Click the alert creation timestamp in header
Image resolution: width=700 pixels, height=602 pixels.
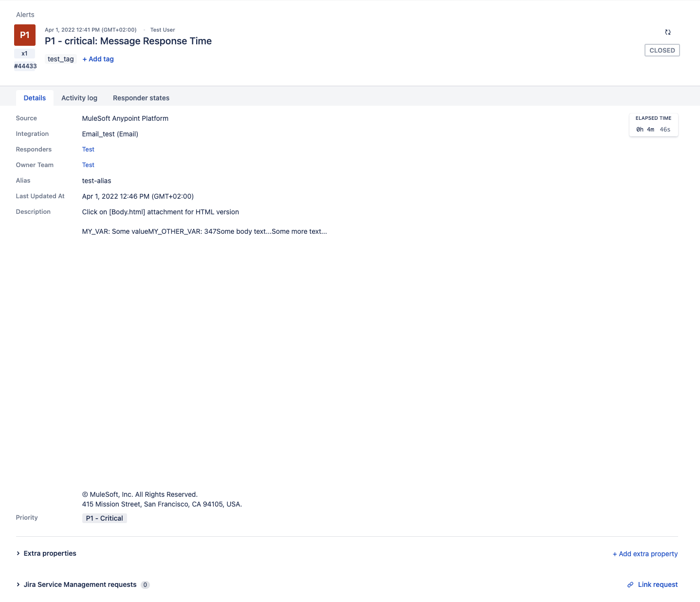pyautogui.click(x=91, y=30)
